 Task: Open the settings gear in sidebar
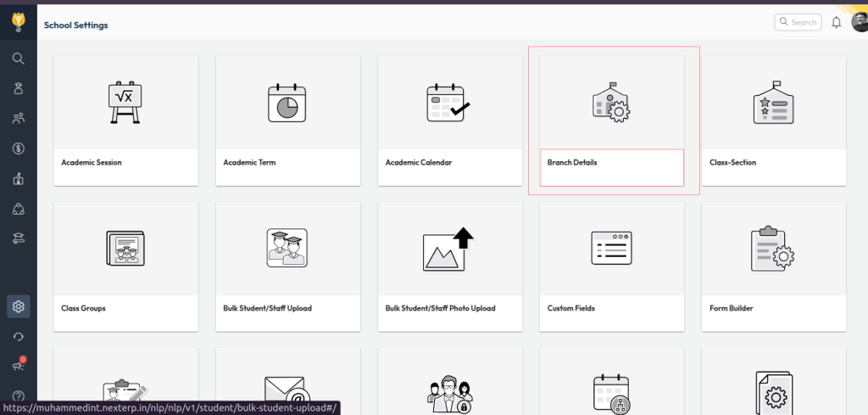coord(18,306)
